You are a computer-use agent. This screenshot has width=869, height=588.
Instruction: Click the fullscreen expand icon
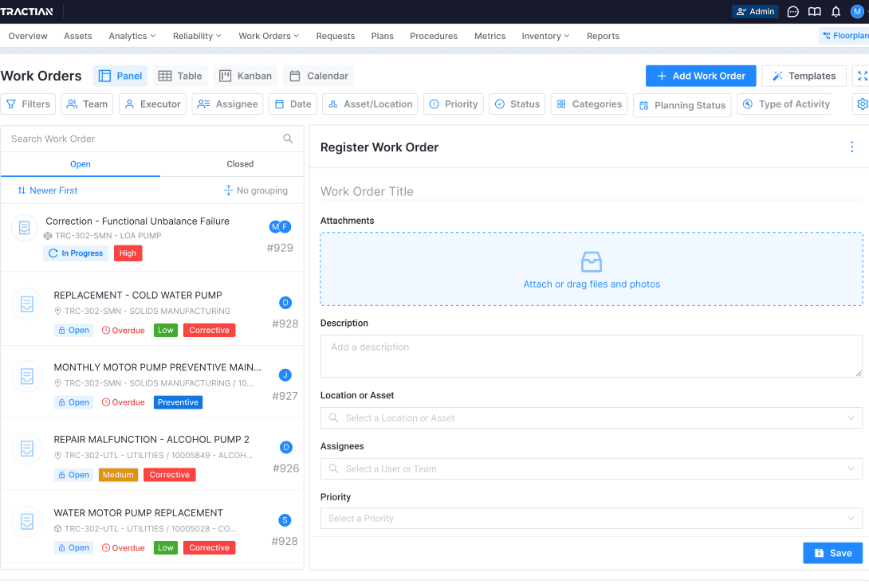tap(863, 76)
